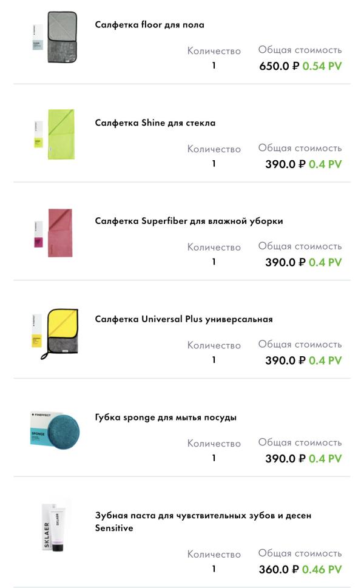Click the green Shine glass cloth image
Image resolution: width=364 pixels, height=588 pixels.
[55, 135]
